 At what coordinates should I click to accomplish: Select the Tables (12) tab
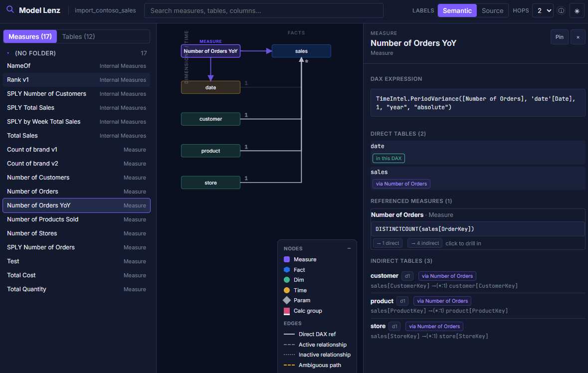point(78,36)
